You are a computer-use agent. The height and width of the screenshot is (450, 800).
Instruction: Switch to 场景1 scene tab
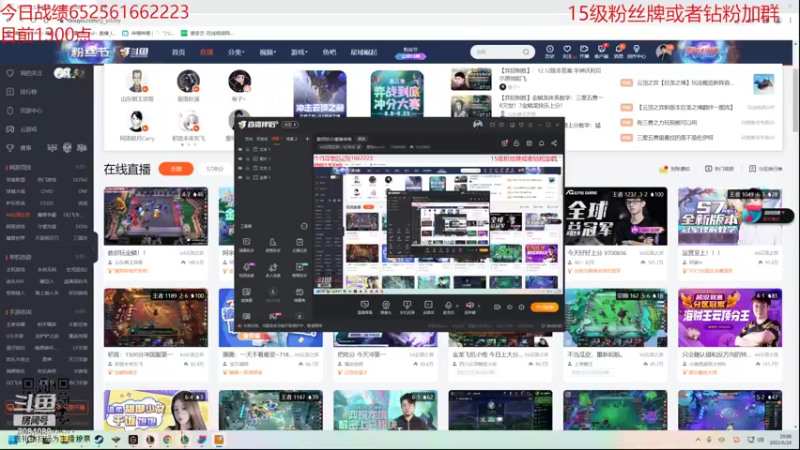276,139
